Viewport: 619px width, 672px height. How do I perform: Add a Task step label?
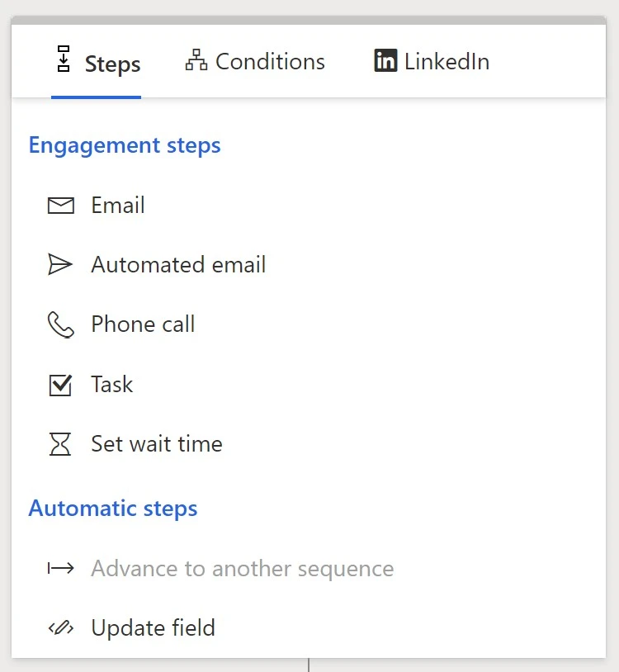coord(112,385)
